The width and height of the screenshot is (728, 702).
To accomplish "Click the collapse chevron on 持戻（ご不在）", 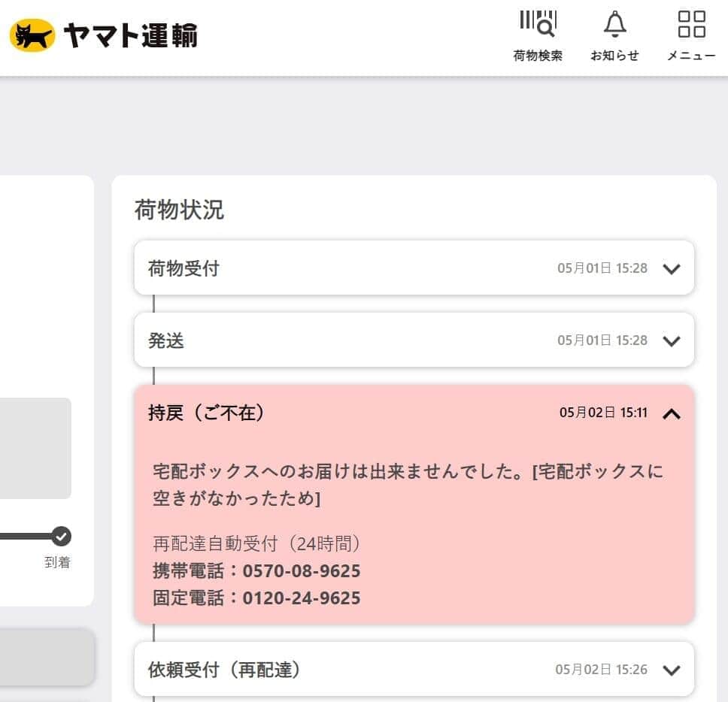I will pyautogui.click(x=672, y=414).
